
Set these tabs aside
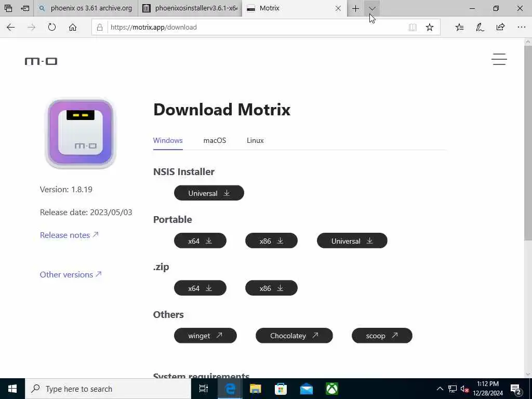point(25,8)
